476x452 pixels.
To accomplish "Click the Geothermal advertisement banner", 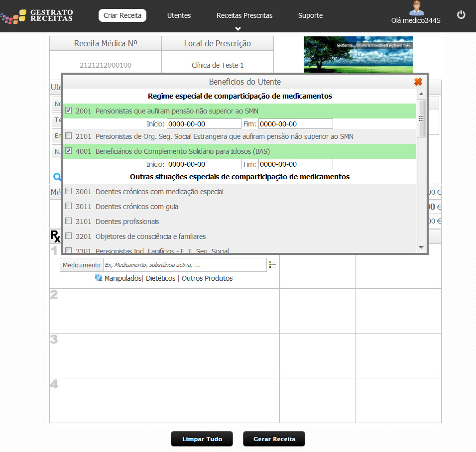I will point(358,55).
